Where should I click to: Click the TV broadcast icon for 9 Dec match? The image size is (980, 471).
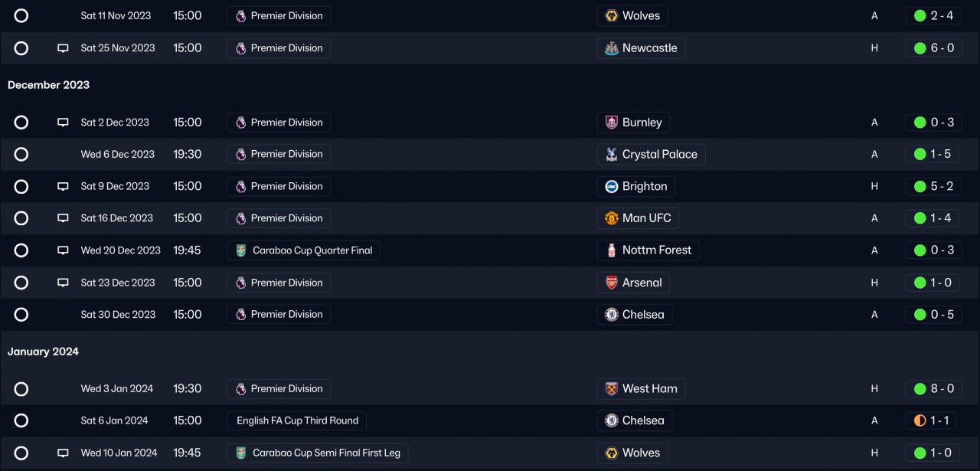click(63, 186)
